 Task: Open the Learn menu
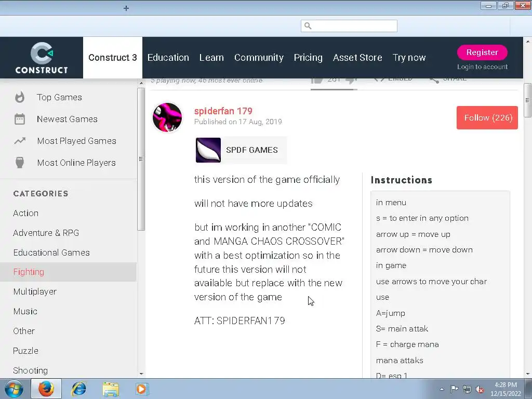click(x=212, y=58)
